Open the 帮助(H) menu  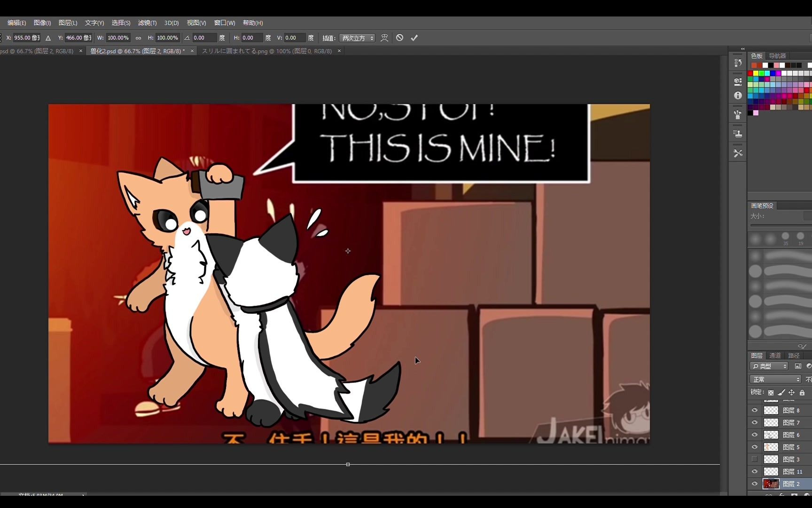click(253, 23)
